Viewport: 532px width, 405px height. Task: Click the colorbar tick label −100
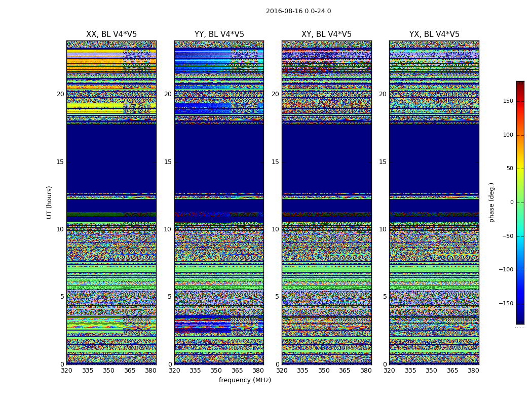tap(506, 269)
